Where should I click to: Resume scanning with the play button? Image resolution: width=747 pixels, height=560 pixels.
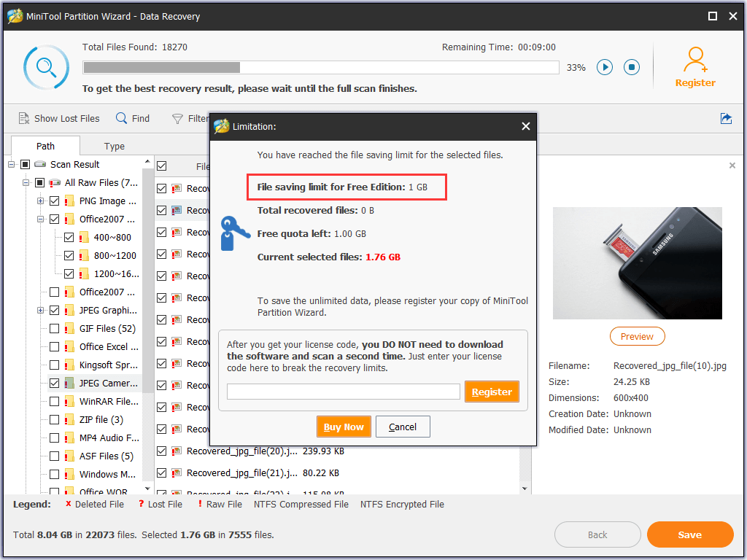[x=605, y=66]
